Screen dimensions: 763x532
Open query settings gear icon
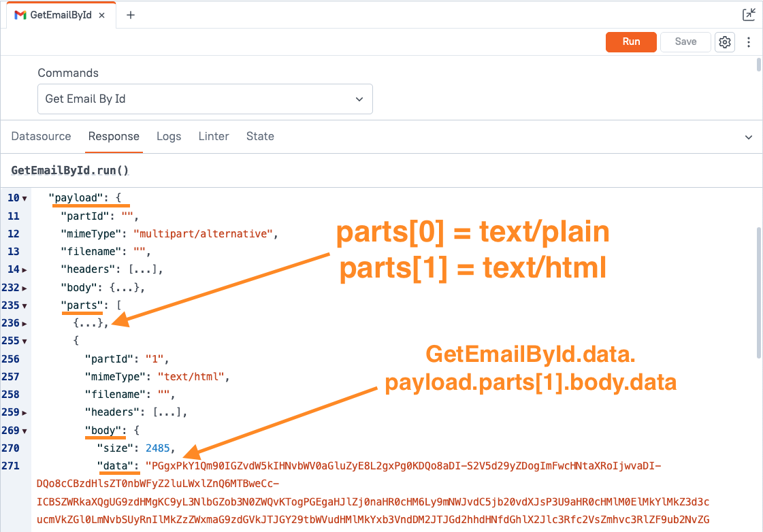(725, 42)
